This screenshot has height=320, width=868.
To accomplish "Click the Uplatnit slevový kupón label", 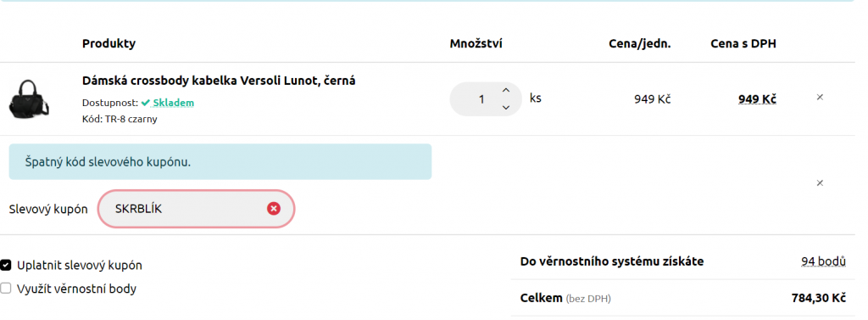I will pyautogui.click(x=80, y=265).
